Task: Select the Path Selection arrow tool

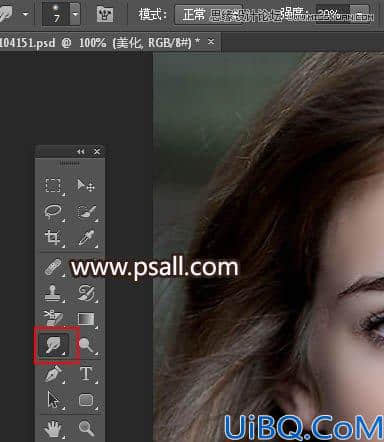Action: pyautogui.click(x=53, y=400)
